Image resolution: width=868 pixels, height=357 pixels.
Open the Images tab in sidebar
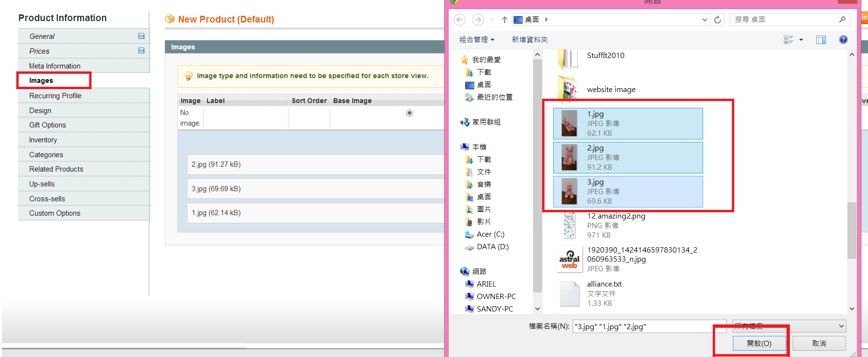41,81
